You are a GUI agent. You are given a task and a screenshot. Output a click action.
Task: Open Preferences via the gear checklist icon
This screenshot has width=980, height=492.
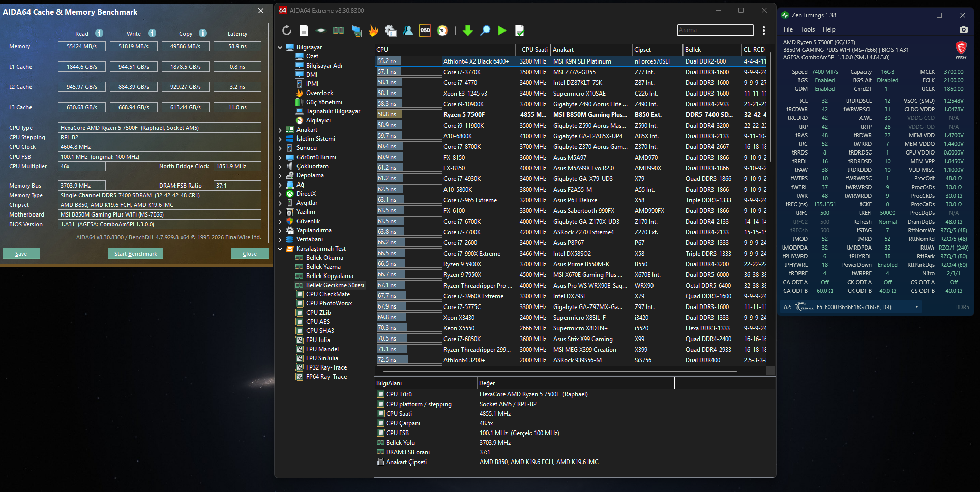tap(391, 30)
